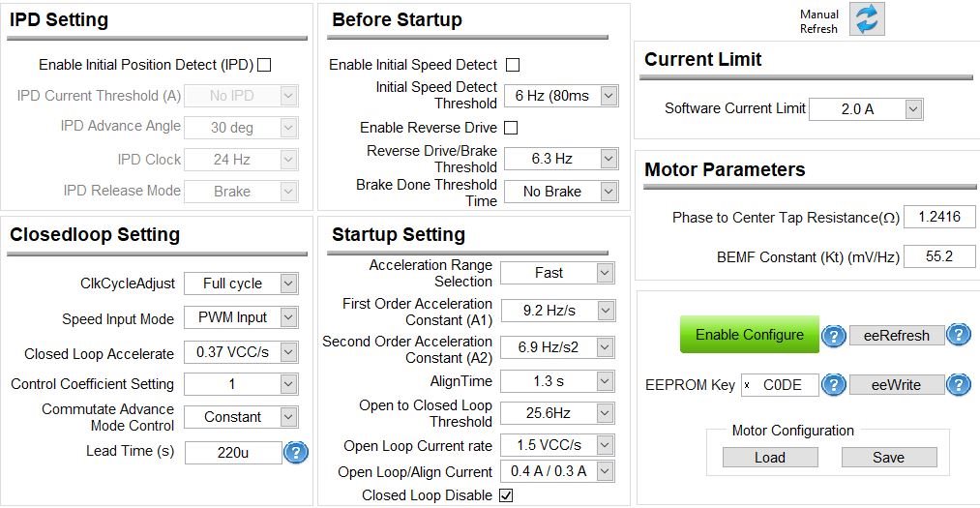Click help icon next to Enable Configure
This screenshot has height=508, width=980.
pyautogui.click(x=833, y=336)
